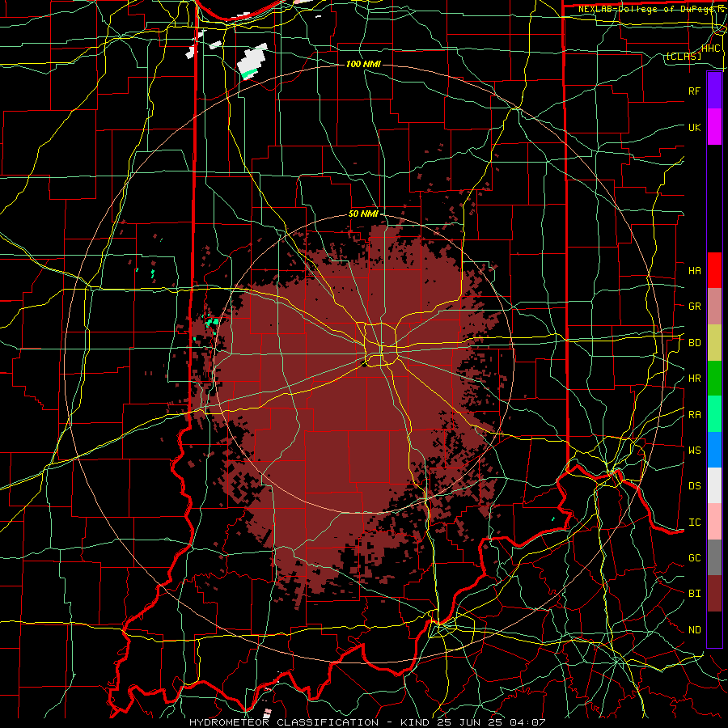Click the 'RA' legend label
Image resolution: width=728 pixels, height=728 pixels.
pos(694,415)
